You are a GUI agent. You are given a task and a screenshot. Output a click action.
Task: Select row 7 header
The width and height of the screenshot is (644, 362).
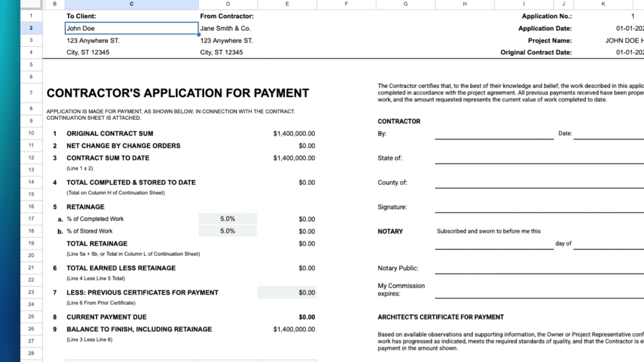[x=31, y=93]
